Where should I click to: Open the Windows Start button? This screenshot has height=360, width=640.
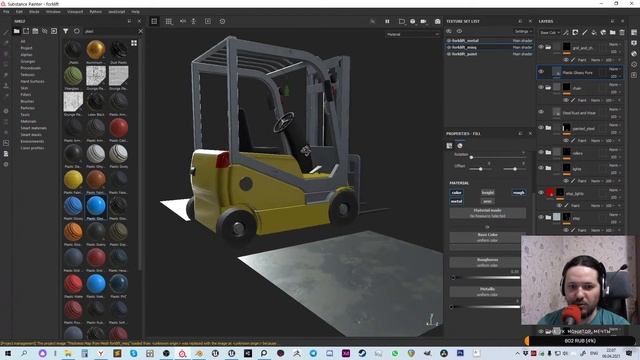[8, 353]
